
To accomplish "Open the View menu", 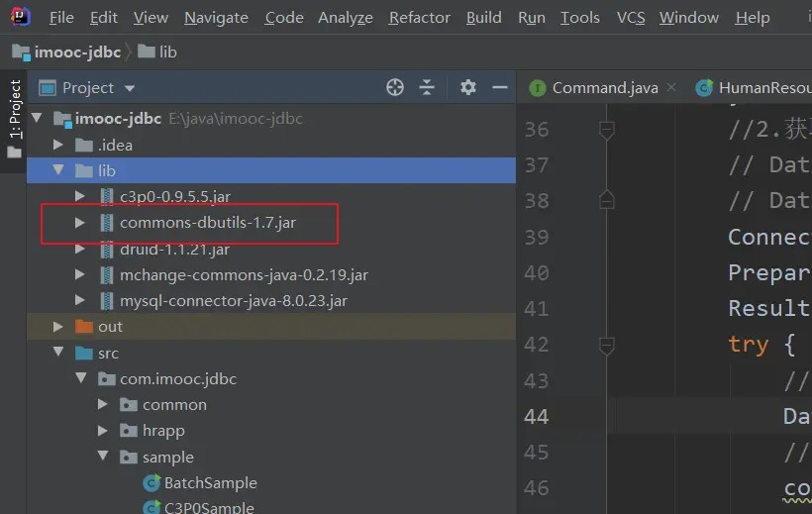I will point(151,18).
